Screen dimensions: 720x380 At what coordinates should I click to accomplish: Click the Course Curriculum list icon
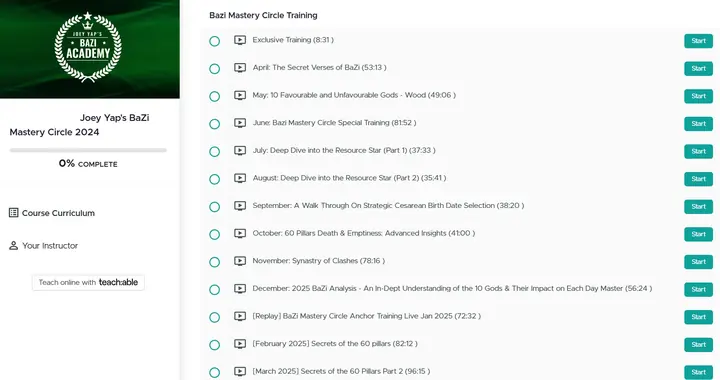14,212
